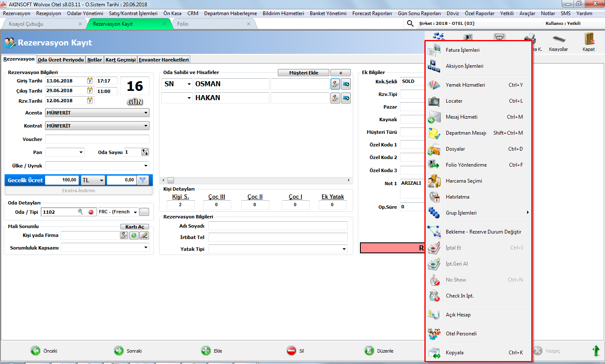The image size is (605, 364).
Task: Click the funnel filter icon beside Gecelik Ücret
Action: click(x=143, y=180)
